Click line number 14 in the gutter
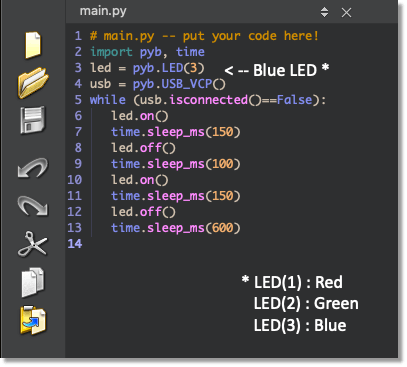 tap(75, 244)
